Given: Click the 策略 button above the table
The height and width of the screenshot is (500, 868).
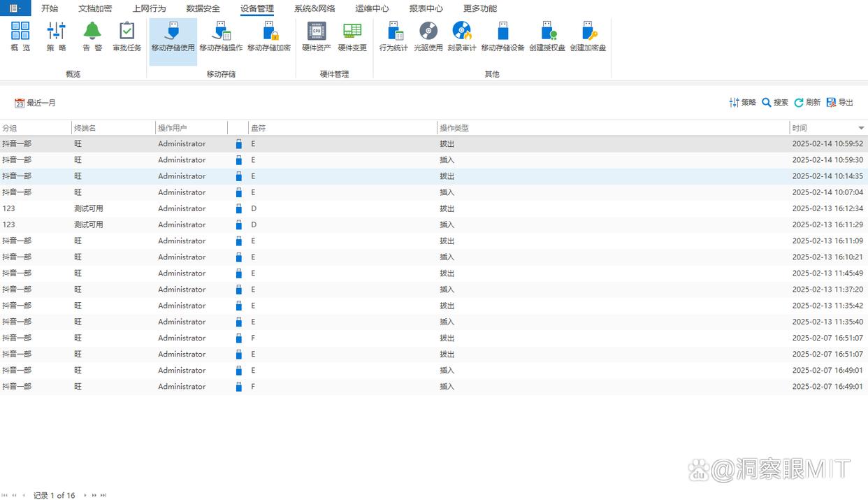Looking at the screenshot, I should coord(742,102).
